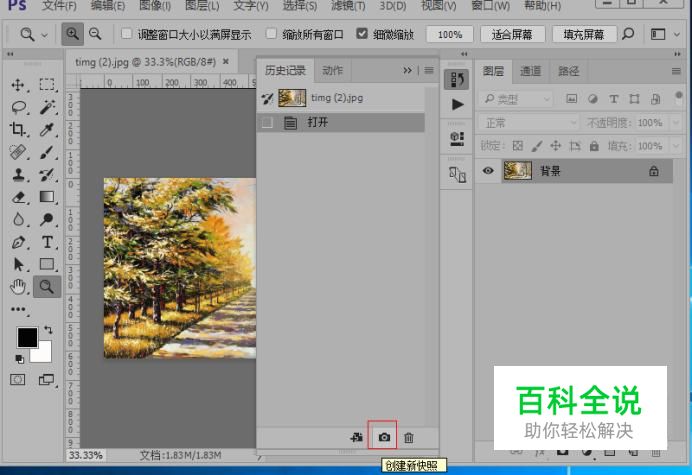Open the Layers panel flyout menu
692x475 pixels.
[x=676, y=71]
